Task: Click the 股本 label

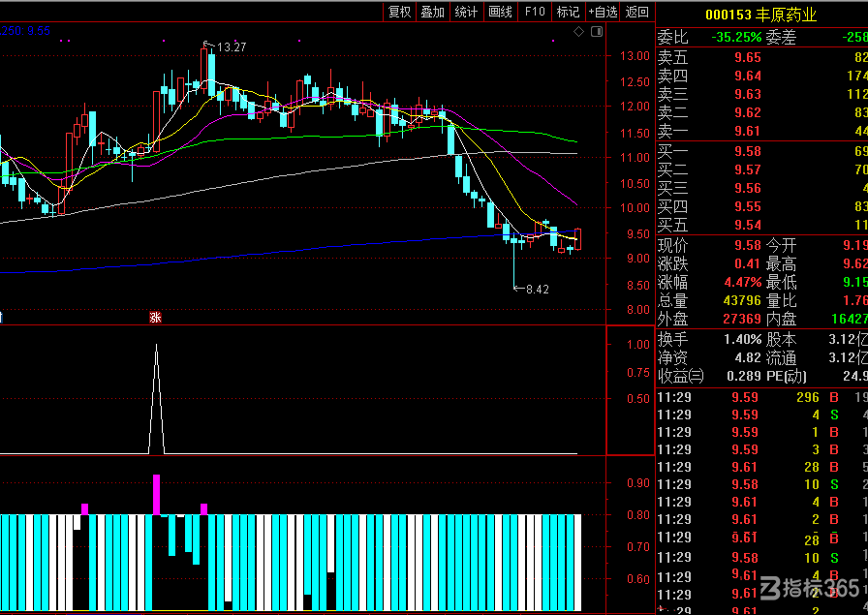Action: click(x=781, y=339)
